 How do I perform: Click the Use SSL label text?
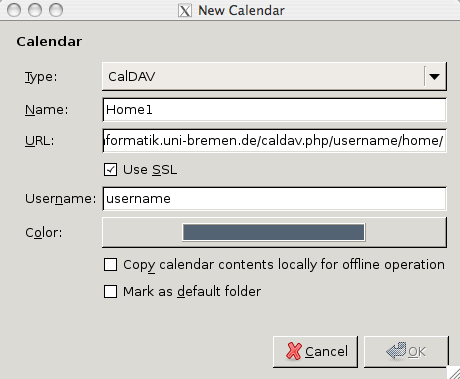coord(150,170)
